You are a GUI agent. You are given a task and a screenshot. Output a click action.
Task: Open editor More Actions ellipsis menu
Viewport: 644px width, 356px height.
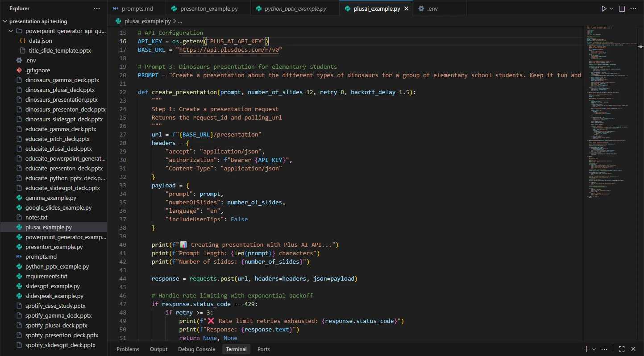(634, 9)
